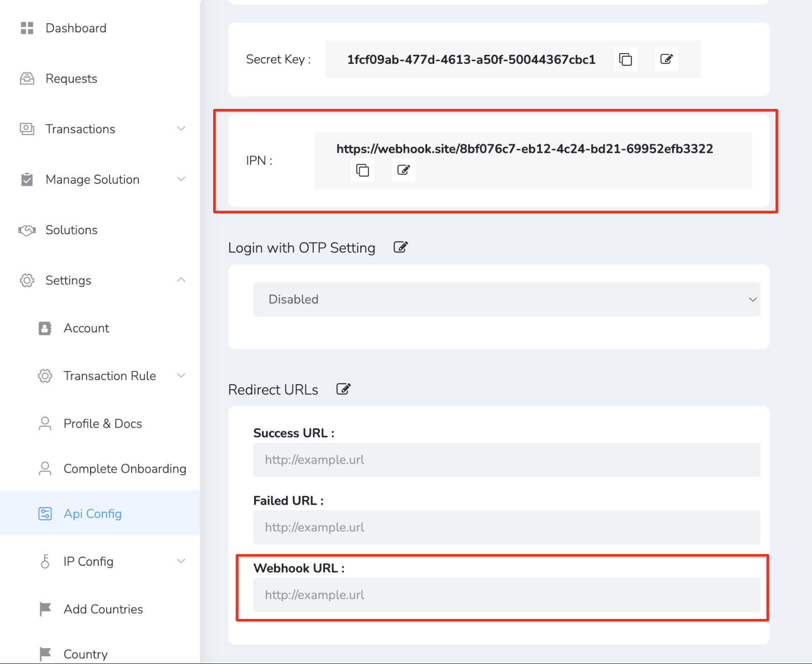Expand the Transactions sidebar section
The image size is (812, 664).
click(x=181, y=129)
